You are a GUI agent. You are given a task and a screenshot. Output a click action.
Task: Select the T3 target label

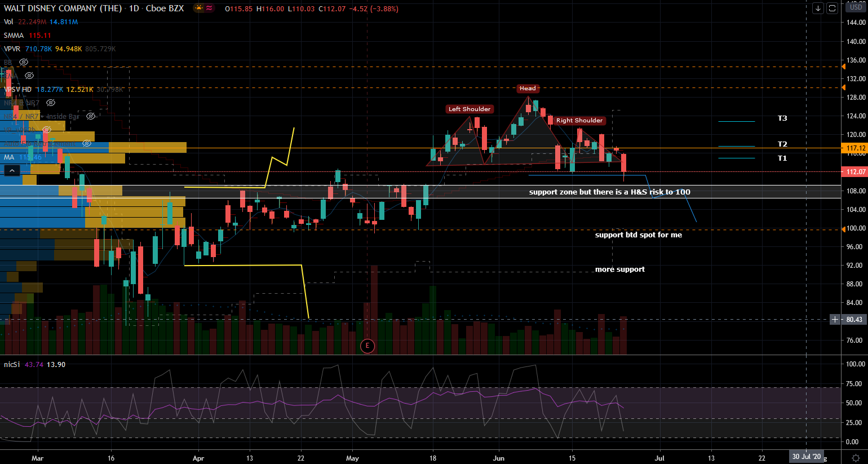click(x=782, y=118)
